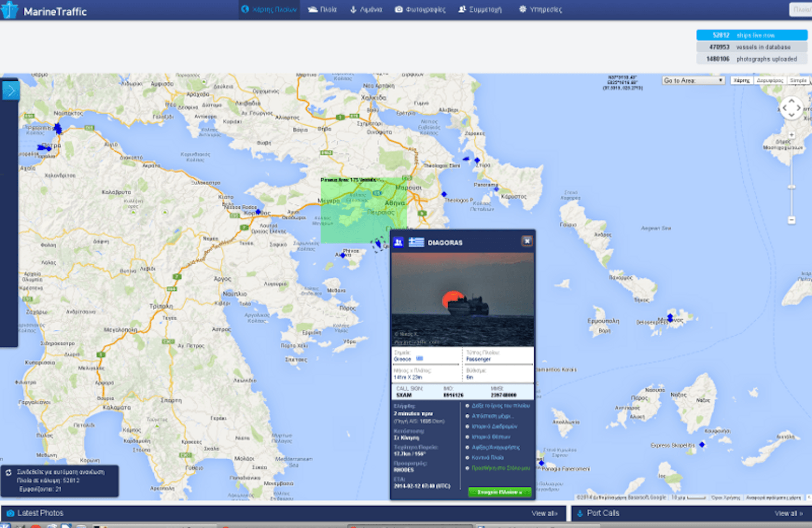Click the map zoom in plus button

[791, 135]
